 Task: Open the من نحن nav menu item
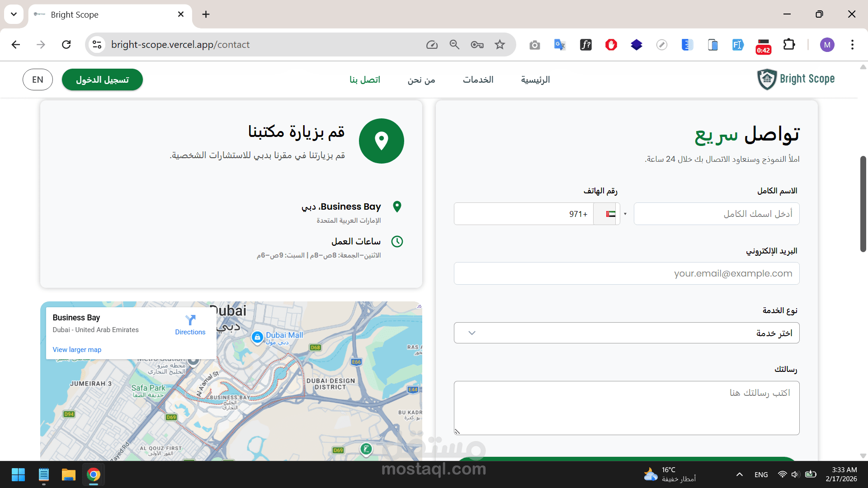pos(421,80)
